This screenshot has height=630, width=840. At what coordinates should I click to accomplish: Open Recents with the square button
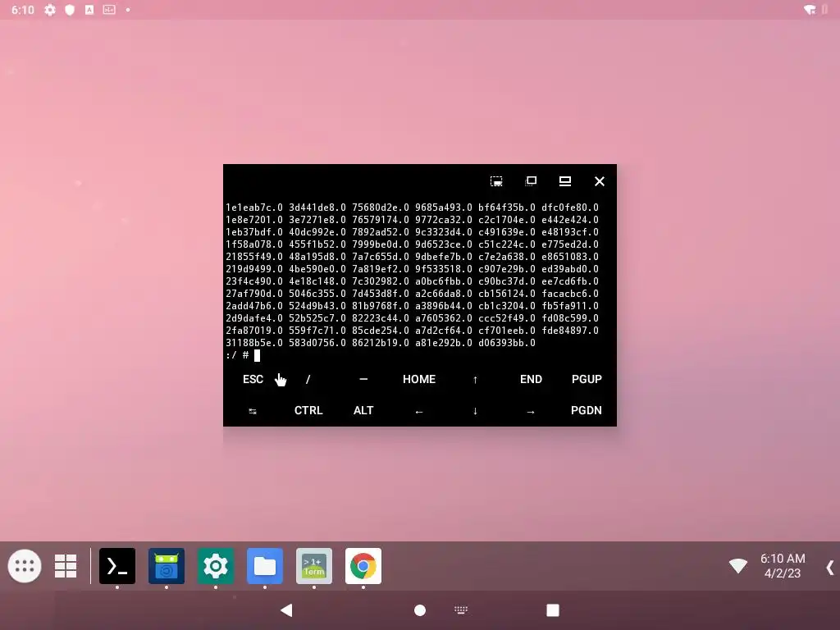(x=553, y=610)
